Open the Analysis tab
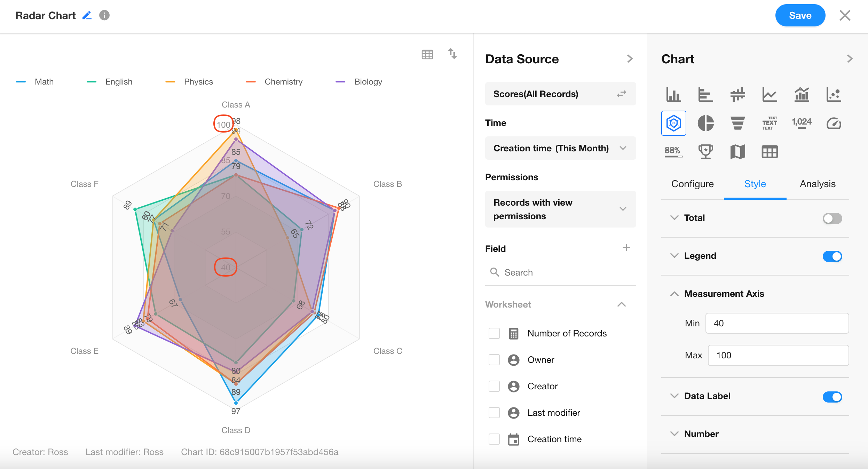868x469 pixels. [818, 184]
